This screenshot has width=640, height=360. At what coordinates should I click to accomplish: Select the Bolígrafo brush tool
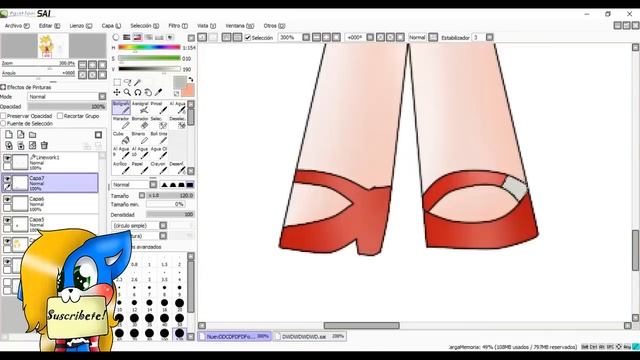point(121,108)
